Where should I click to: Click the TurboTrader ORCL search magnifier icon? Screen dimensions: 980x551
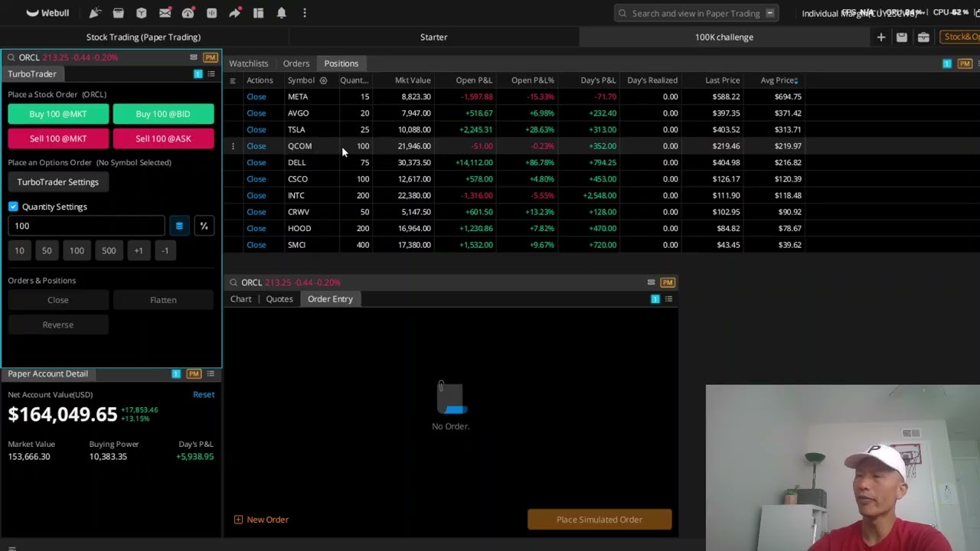pyautogui.click(x=11, y=57)
